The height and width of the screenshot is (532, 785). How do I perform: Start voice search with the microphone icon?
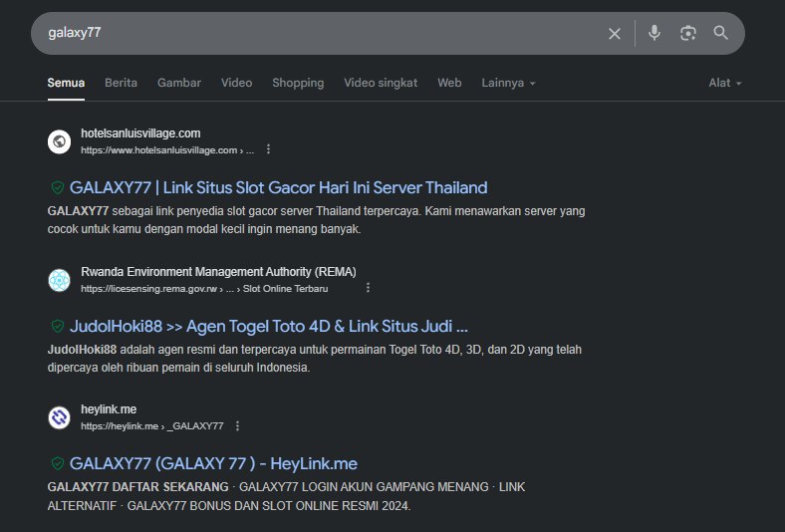click(x=654, y=33)
